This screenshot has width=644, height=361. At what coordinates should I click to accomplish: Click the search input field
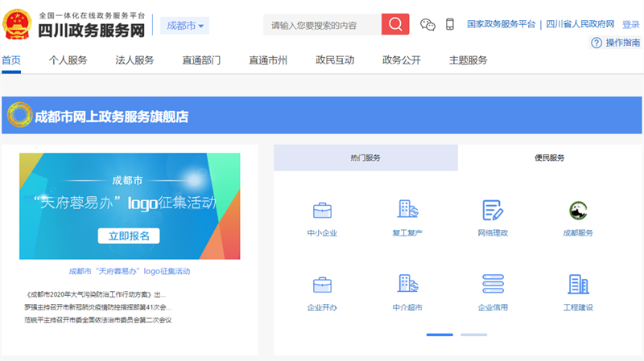point(322,25)
